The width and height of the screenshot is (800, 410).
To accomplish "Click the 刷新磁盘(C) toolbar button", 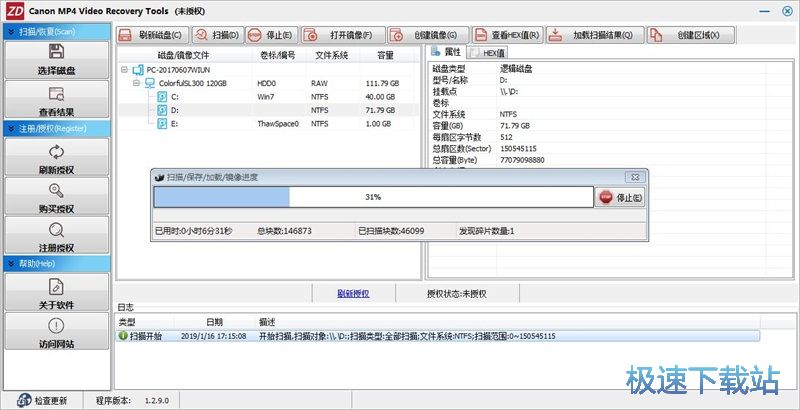I will pyautogui.click(x=151, y=35).
